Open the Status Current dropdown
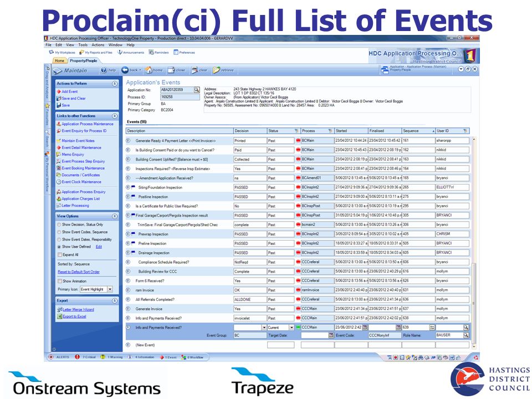The width and height of the screenshot is (532, 399). (x=291, y=328)
